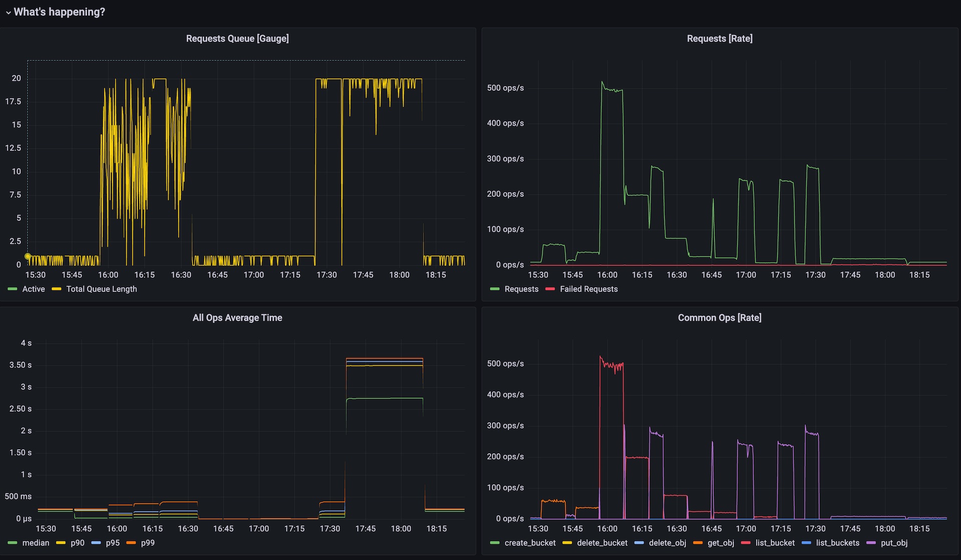Toggle the Failed Requests legend entry
This screenshot has width=961, height=560.
[588, 289]
